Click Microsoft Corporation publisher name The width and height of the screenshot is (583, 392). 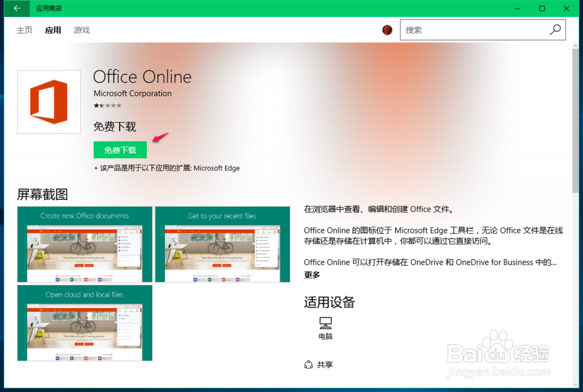coord(133,93)
